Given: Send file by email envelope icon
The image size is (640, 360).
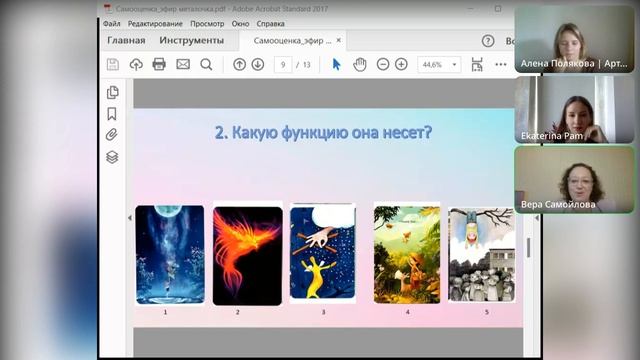Looking at the screenshot, I should 183,64.
